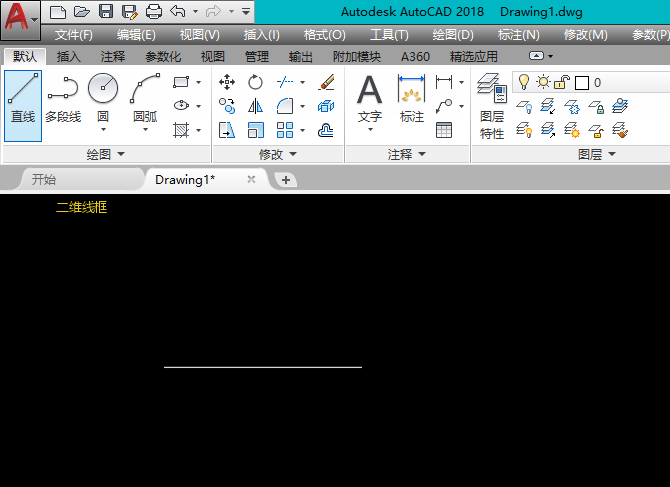
Task: Open the 标注(N) menu
Action: [518, 35]
